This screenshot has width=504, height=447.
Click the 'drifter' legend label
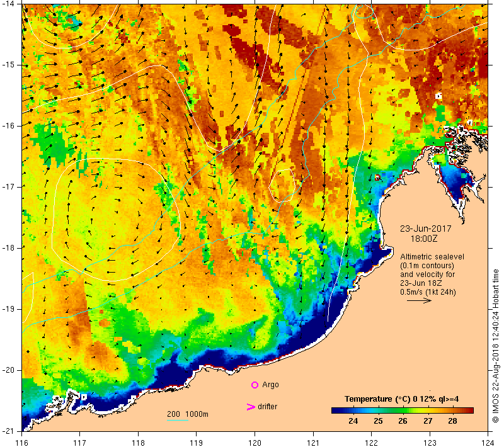click(267, 407)
